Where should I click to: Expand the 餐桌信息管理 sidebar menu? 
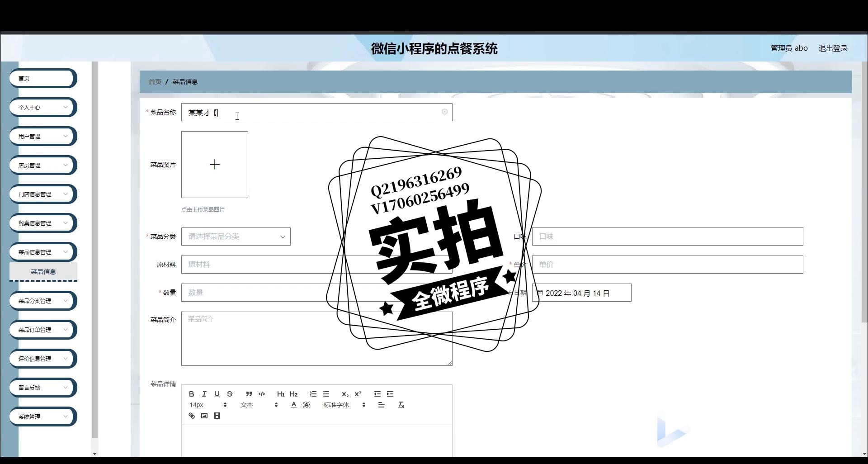(43, 223)
